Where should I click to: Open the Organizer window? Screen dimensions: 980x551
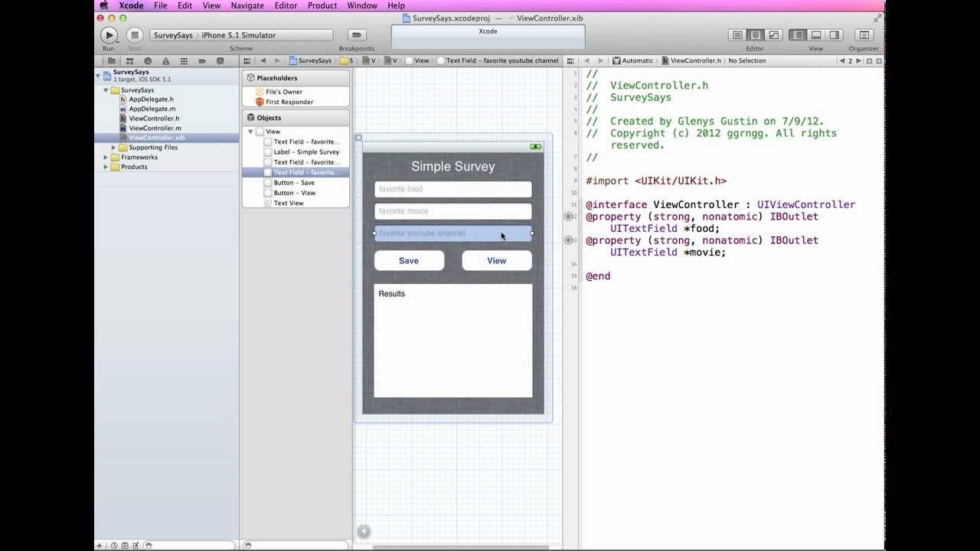tap(864, 34)
